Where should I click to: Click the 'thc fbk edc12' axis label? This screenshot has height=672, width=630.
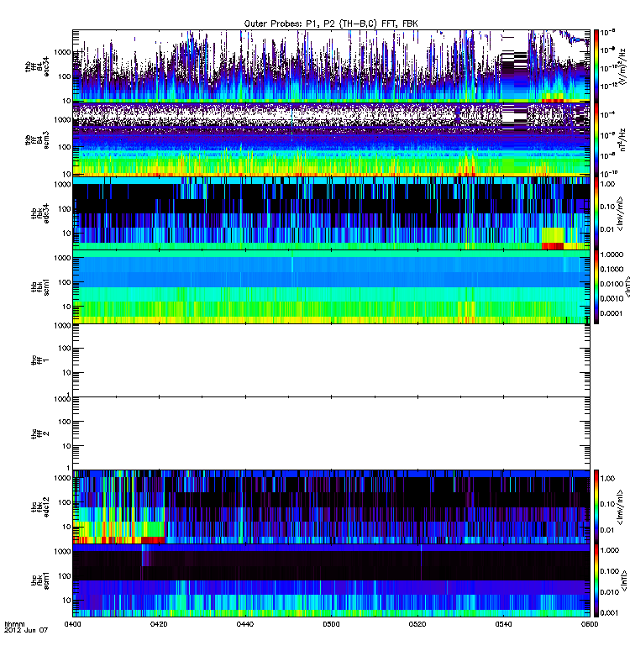coord(40,507)
